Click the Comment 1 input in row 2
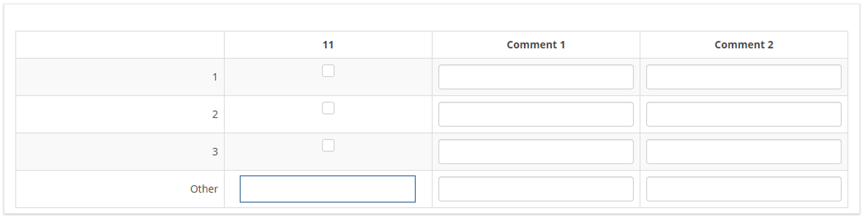Image resolution: width=868 pixels, height=219 pixels. pyautogui.click(x=536, y=114)
